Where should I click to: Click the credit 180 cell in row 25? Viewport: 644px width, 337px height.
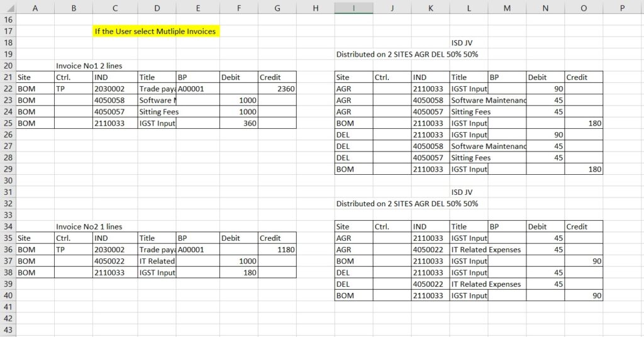tap(584, 123)
